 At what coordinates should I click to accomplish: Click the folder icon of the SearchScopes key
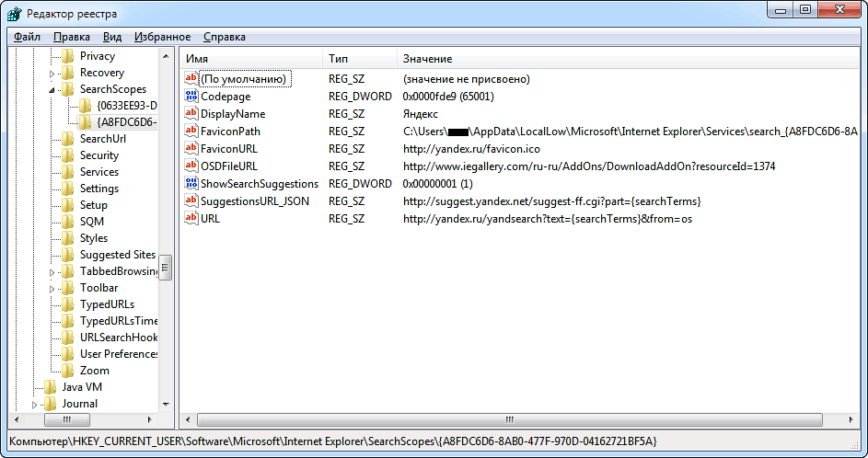click(67, 89)
